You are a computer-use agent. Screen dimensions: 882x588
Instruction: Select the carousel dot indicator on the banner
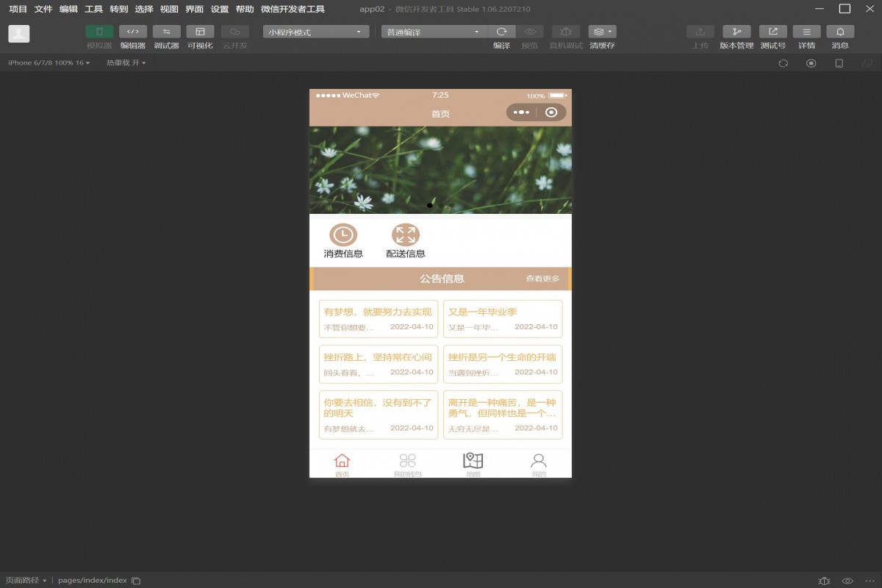(x=429, y=205)
